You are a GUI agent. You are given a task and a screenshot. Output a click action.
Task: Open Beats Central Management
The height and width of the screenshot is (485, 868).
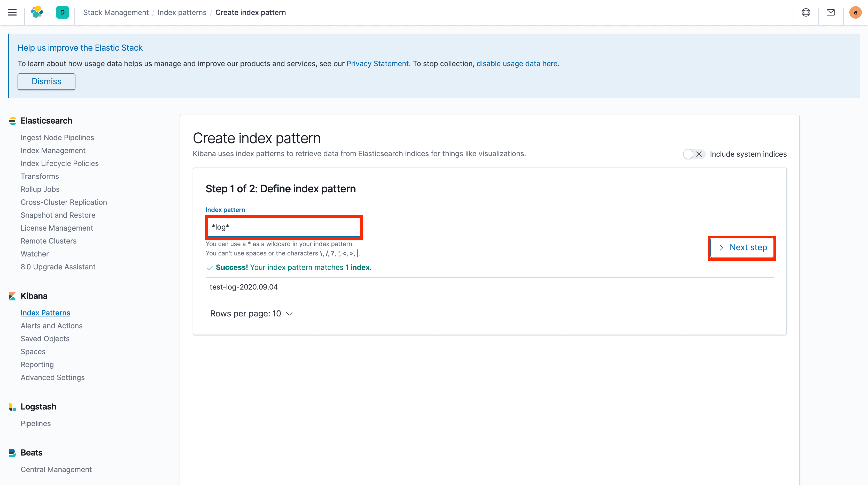tap(56, 469)
